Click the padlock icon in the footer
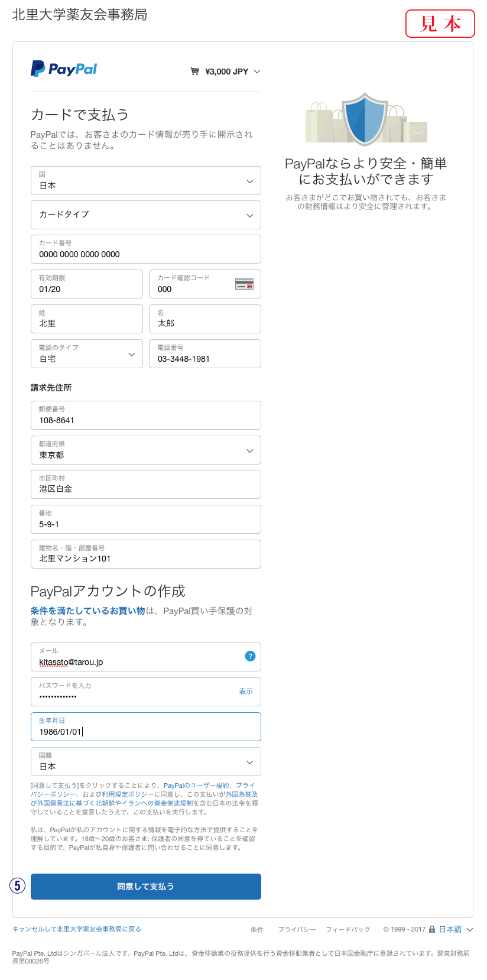 tap(432, 929)
